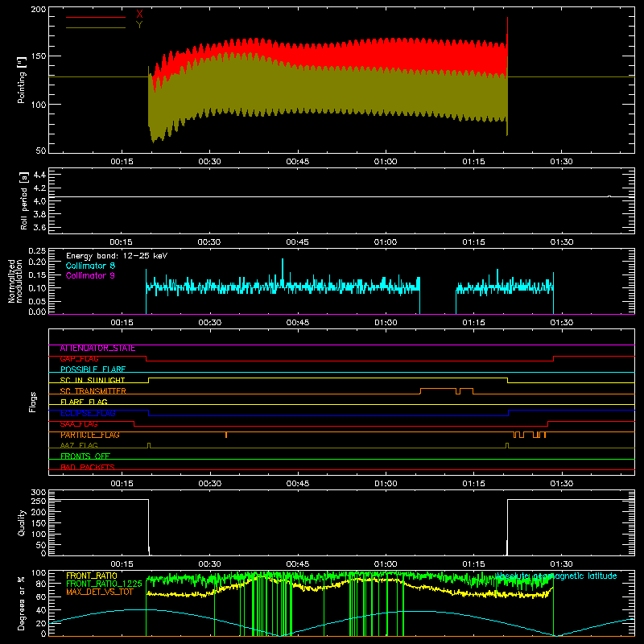Image resolution: width=644 pixels, height=644 pixels.
Task: Click 00:45 tick under Flags plot
Action: click(297, 484)
